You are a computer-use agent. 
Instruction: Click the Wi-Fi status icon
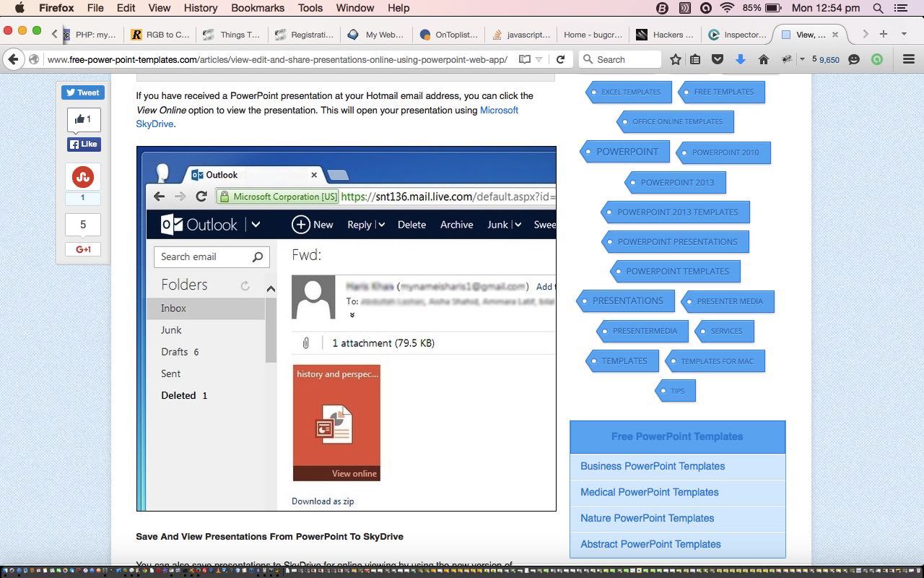coord(727,8)
